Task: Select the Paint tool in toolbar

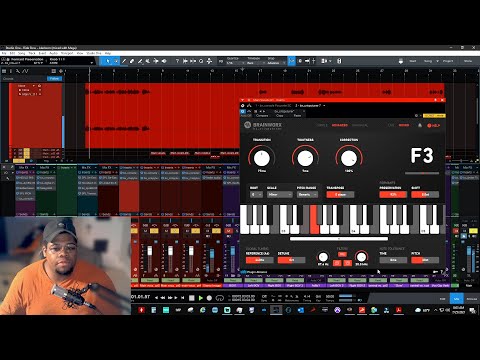Action: coord(140,61)
